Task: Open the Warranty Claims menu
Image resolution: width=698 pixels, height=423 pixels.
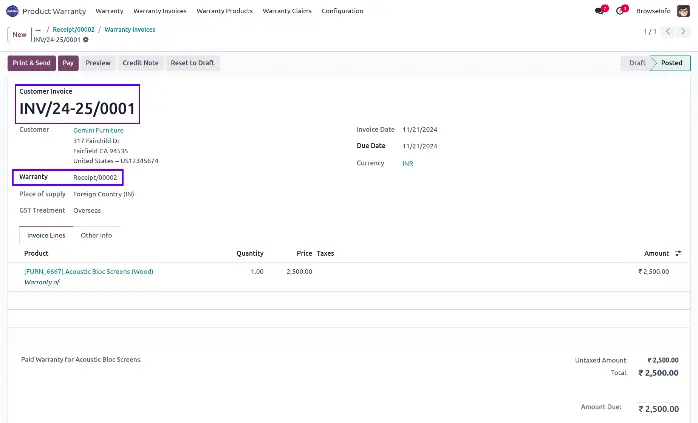Action: (285, 10)
